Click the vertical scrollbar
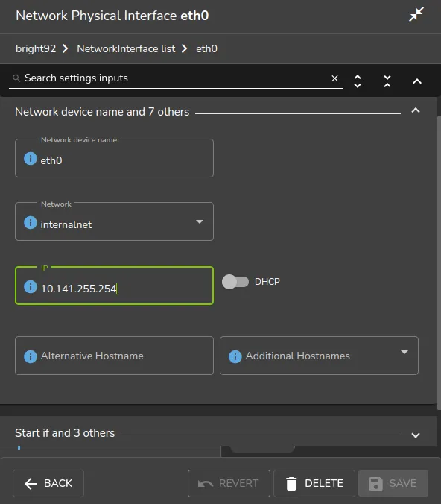Image resolution: width=441 pixels, height=504 pixels. pyautogui.click(x=439, y=263)
